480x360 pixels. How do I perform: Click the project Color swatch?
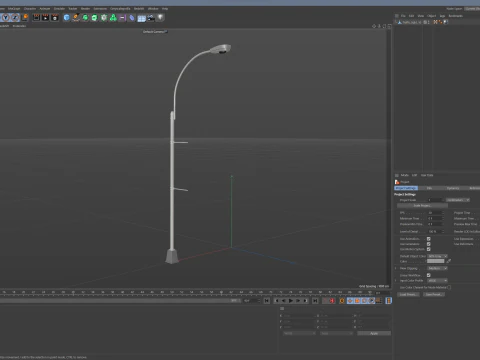click(436, 261)
